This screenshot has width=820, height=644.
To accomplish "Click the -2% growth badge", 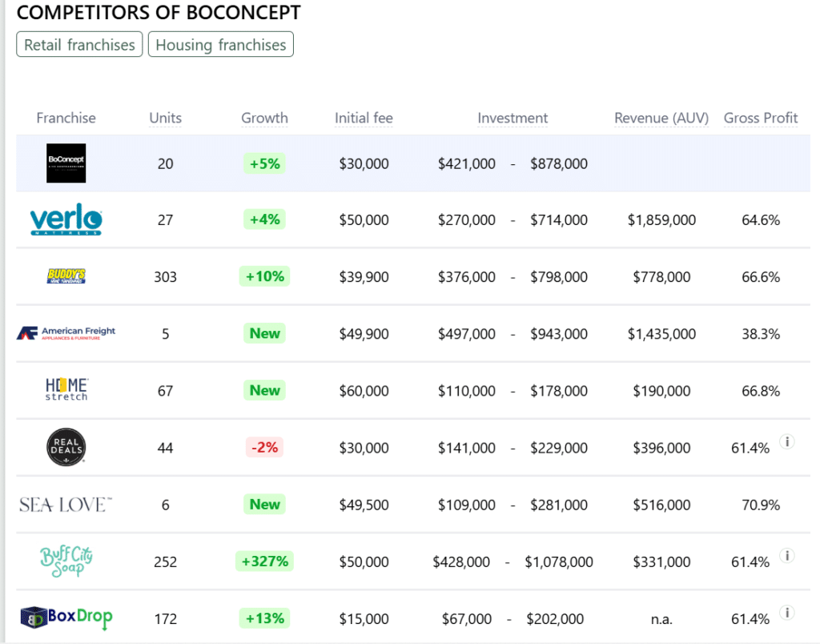I will pyautogui.click(x=264, y=447).
